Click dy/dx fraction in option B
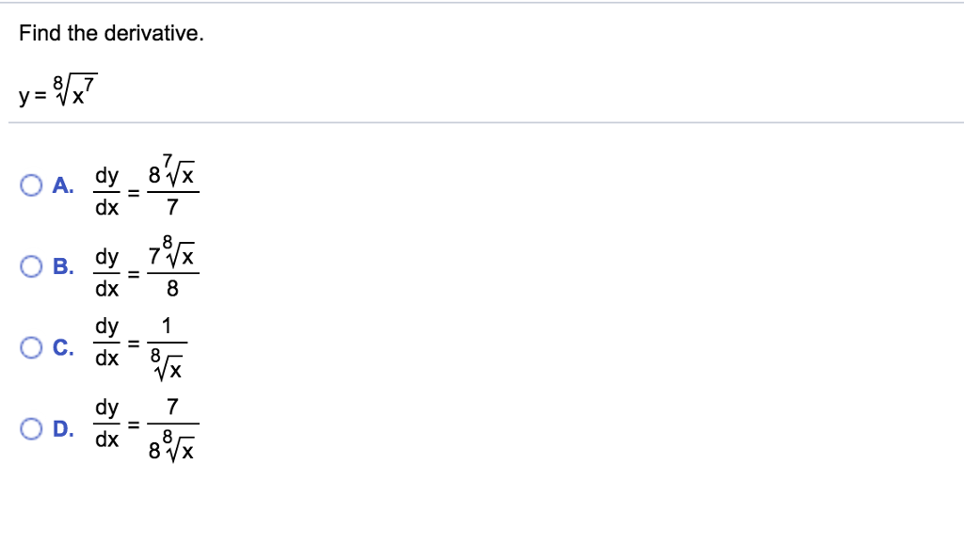The width and height of the screenshot is (964, 560). click(x=107, y=272)
